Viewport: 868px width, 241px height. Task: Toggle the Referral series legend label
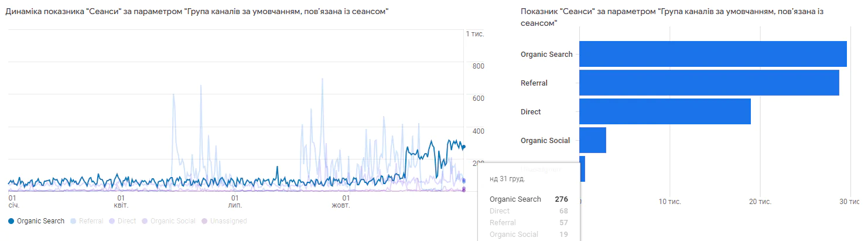tap(91, 221)
